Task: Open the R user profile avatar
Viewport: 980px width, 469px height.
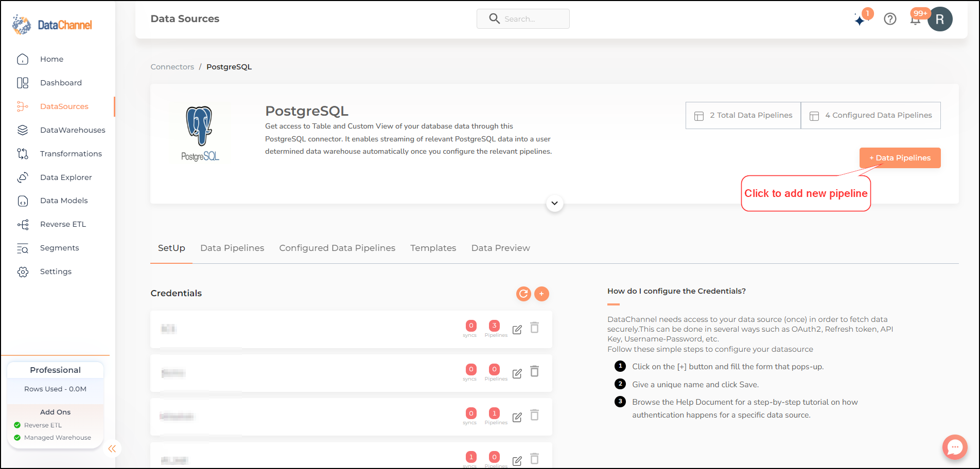Action: 940,19
